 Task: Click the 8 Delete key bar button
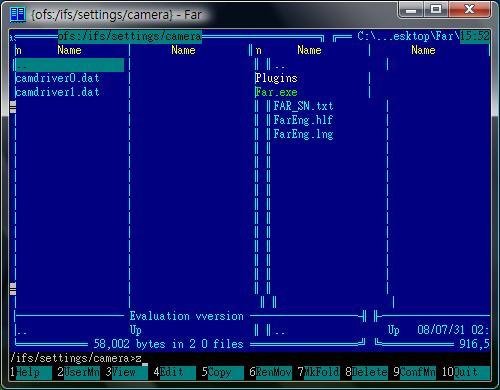[x=366, y=372]
